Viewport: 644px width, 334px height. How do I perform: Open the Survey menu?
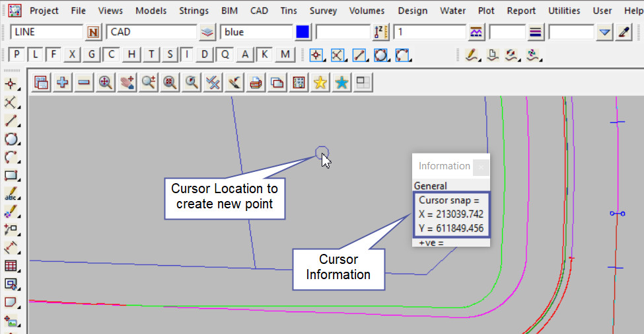[323, 11]
